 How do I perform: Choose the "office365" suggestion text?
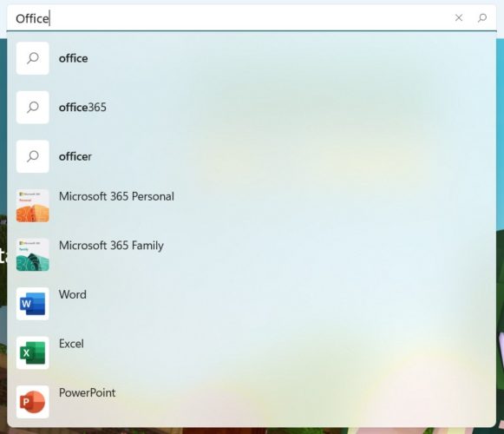coord(82,108)
